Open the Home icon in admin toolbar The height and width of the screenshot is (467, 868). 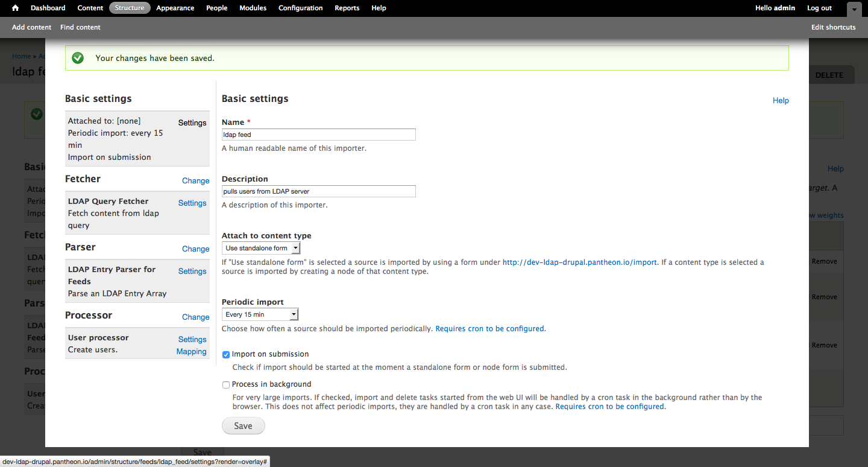(x=16, y=8)
